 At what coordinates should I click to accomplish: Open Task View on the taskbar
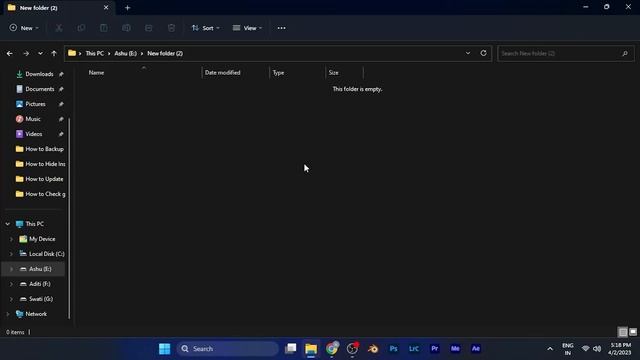pos(291,349)
